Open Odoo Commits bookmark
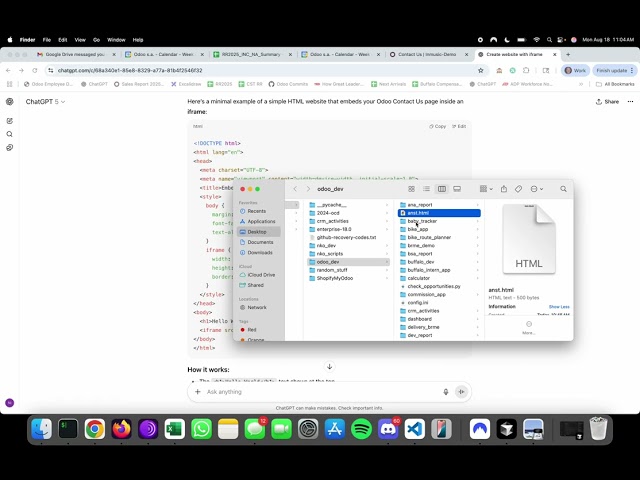640x480 pixels. 288,84
